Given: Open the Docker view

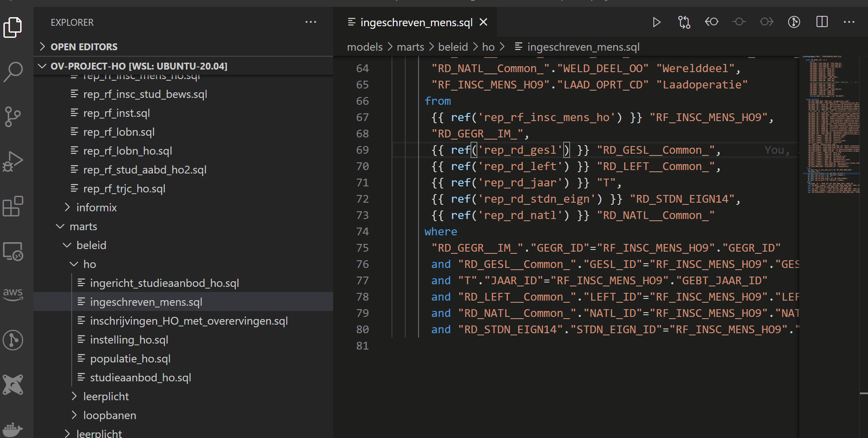Looking at the screenshot, I should point(13,429).
